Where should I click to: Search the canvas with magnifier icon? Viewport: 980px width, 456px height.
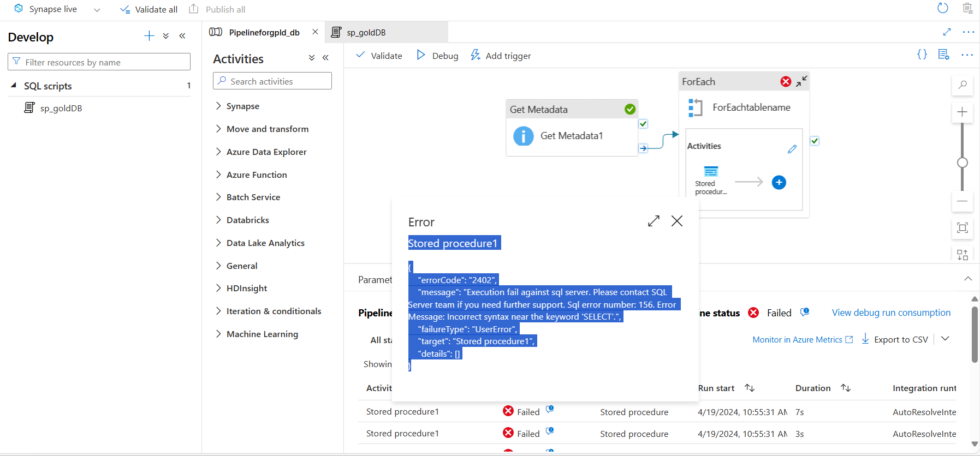click(x=963, y=85)
